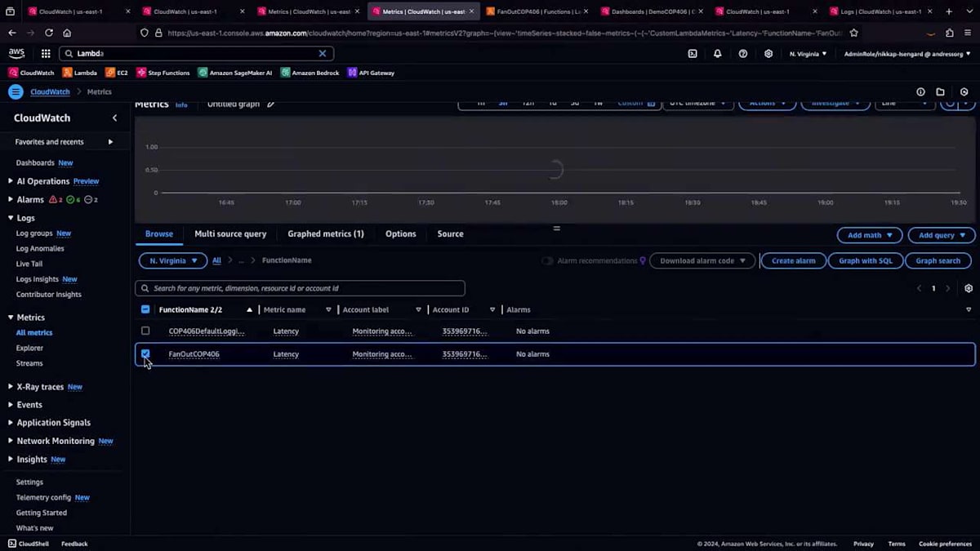Viewport: 980px width, 551px height.
Task: Go to previous results page
Action: click(x=919, y=288)
